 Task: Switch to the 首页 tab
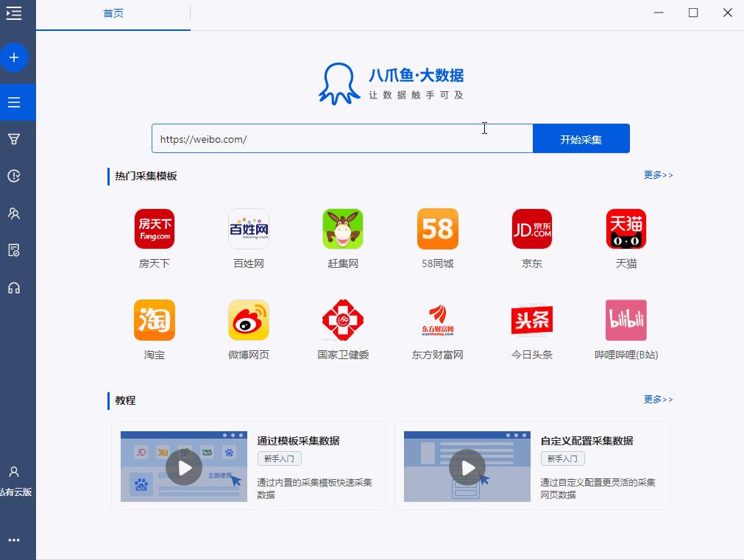[x=113, y=13]
